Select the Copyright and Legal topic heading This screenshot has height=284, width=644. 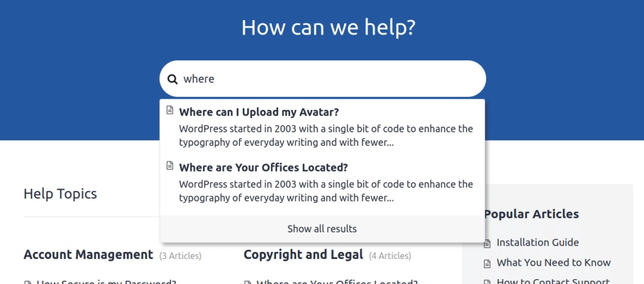click(303, 254)
